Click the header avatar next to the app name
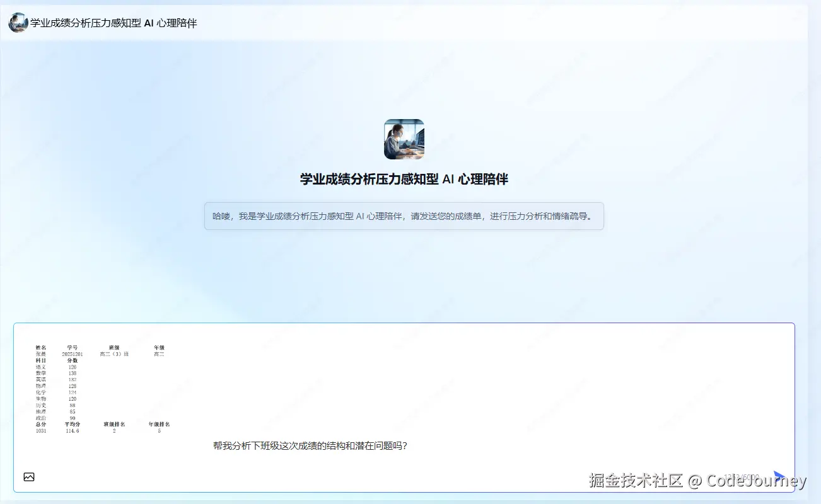 pyautogui.click(x=16, y=22)
